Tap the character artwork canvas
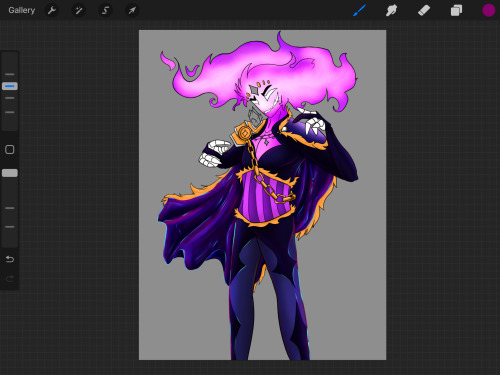The height and width of the screenshot is (375, 500). (x=262, y=195)
